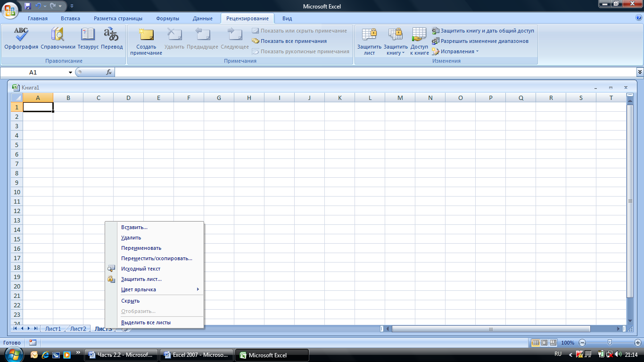644x362 pixels.
Task: Switch to Page Break Preview icon
Action: click(x=553, y=343)
